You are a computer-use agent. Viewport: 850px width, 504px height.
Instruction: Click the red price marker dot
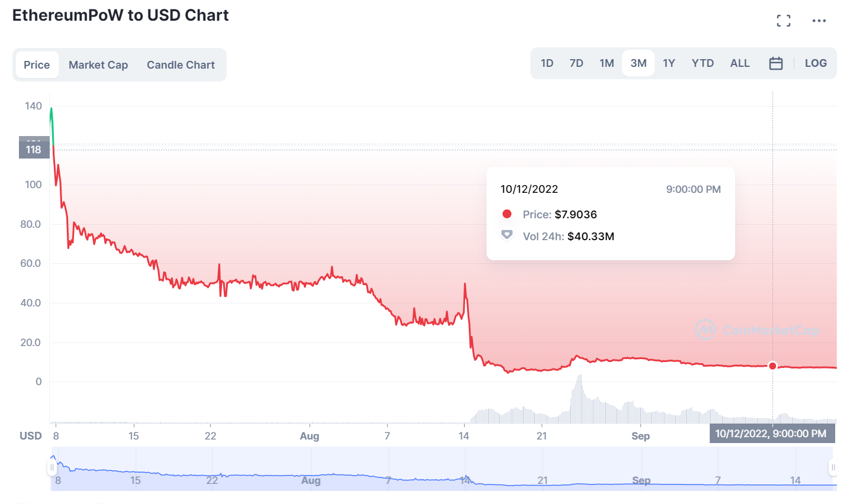coord(772,366)
